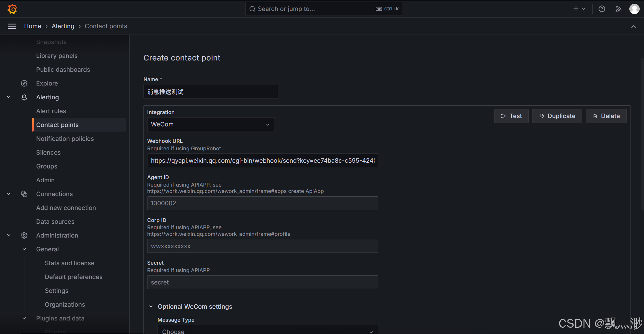The image size is (644, 334).
Task: Click the Contact points breadcrumb
Action: (x=106, y=26)
